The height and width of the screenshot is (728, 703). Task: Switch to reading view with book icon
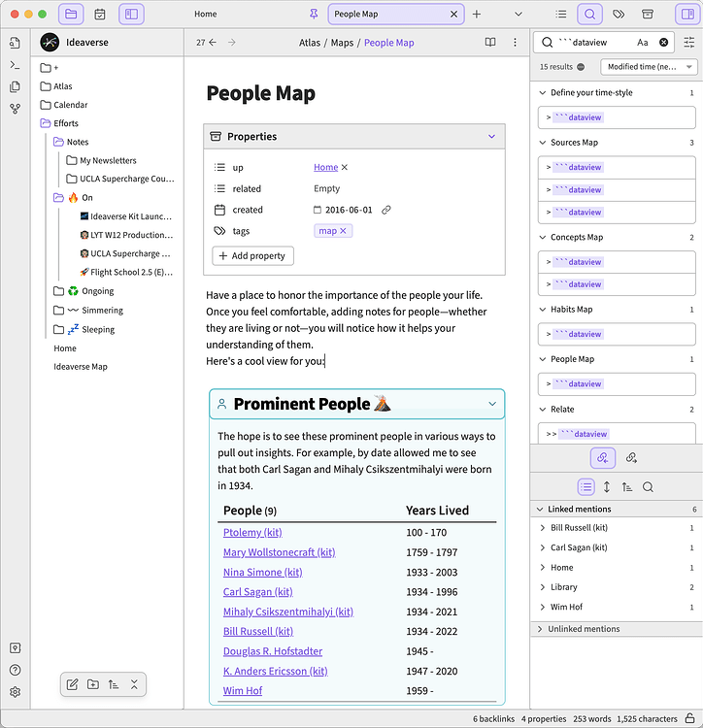coord(490,43)
